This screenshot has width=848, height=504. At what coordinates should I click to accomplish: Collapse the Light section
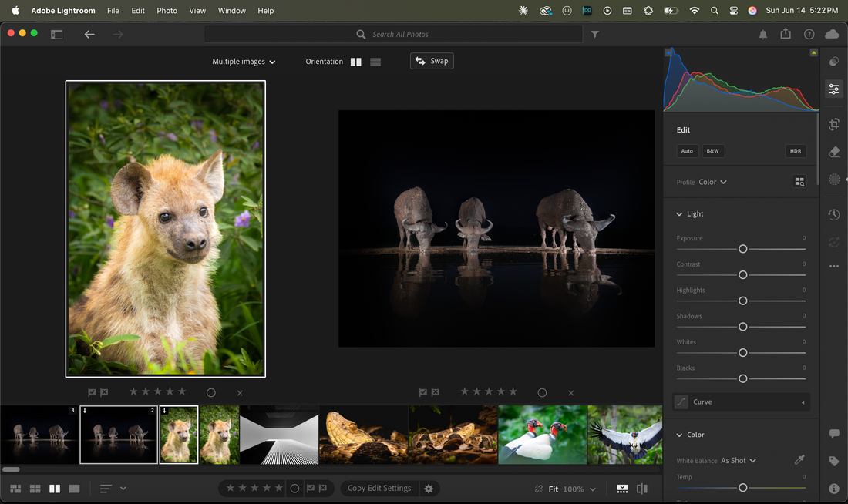coord(679,214)
